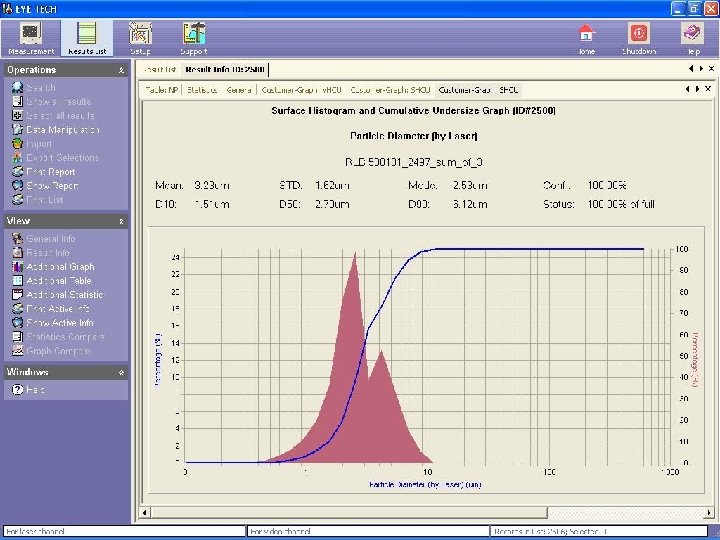This screenshot has width=720, height=540.
Task: Click Show Report in Operations
Action: click(52, 186)
